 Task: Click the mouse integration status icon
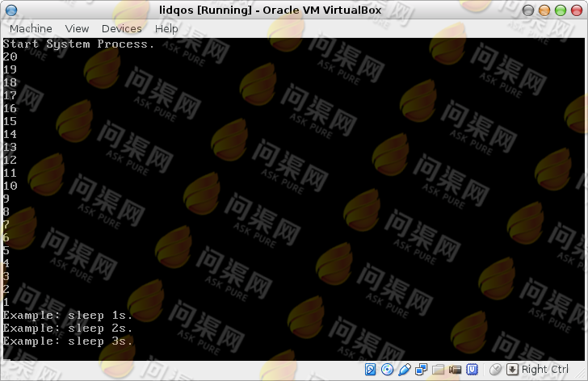pos(495,370)
